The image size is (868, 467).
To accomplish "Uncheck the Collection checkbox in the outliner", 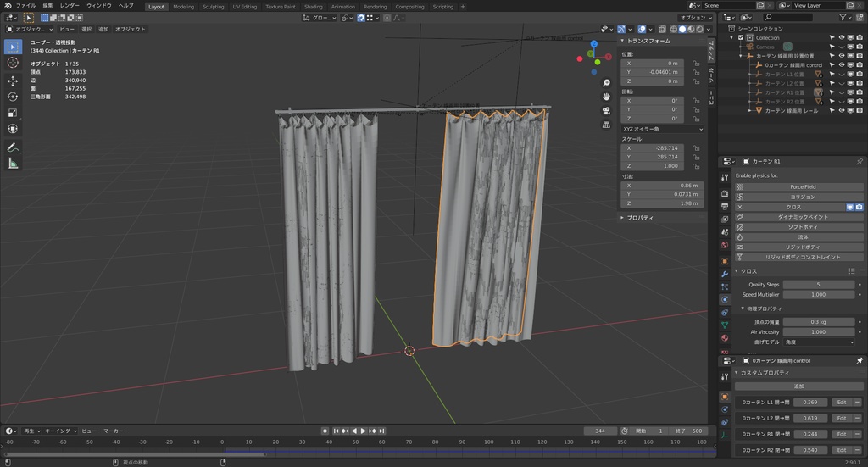I will [x=741, y=37].
